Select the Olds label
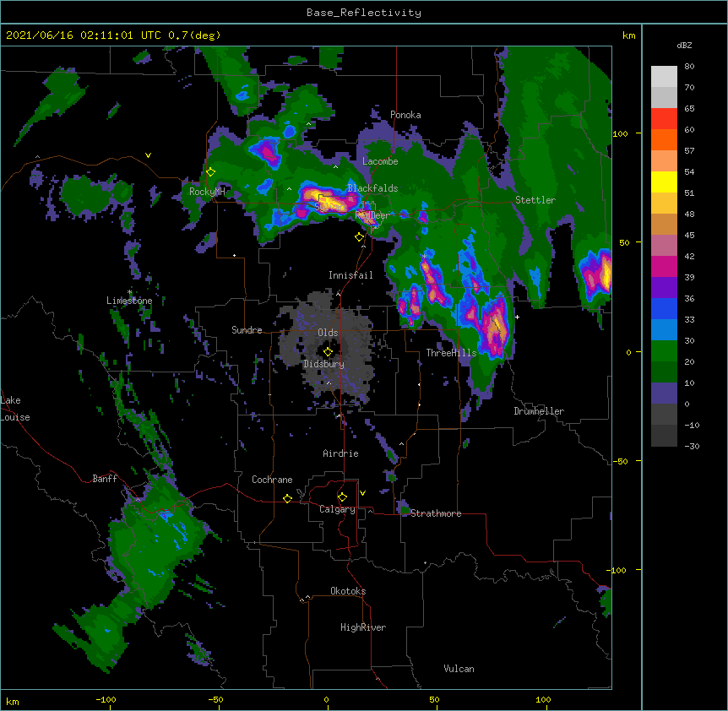This screenshot has width=728, height=711. coord(328,333)
